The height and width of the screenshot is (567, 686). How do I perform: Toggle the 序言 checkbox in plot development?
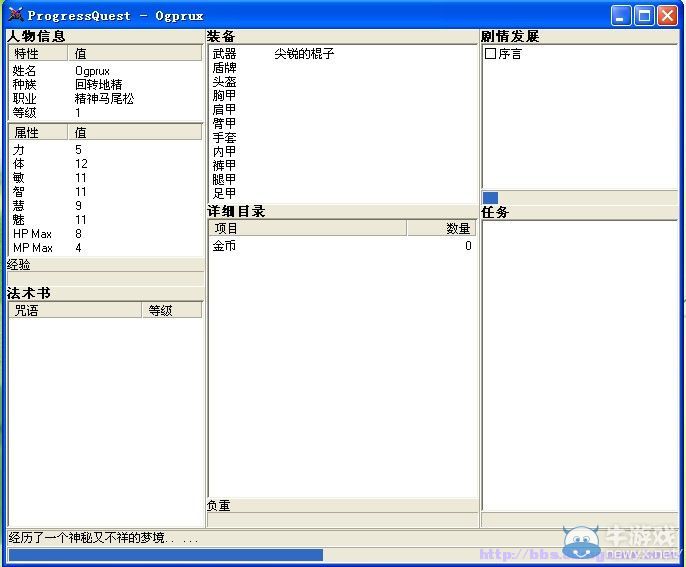(x=490, y=53)
